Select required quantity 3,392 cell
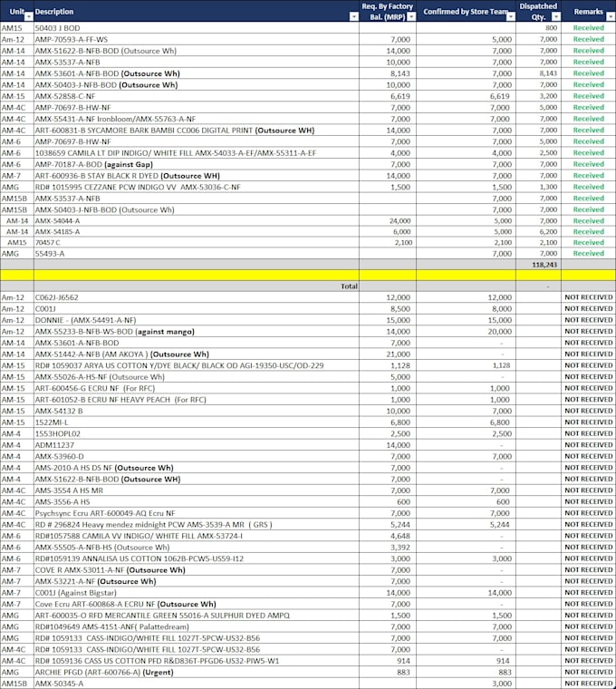The height and width of the screenshot is (689, 616). click(x=388, y=547)
